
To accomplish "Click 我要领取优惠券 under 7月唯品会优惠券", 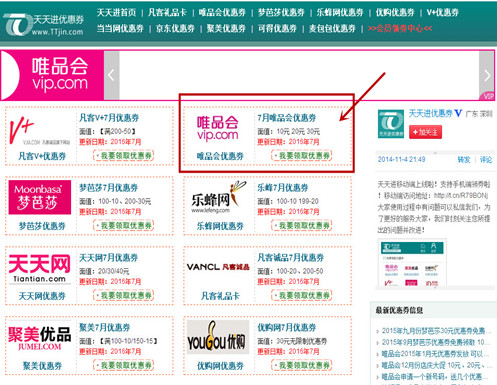I will [x=302, y=155].
